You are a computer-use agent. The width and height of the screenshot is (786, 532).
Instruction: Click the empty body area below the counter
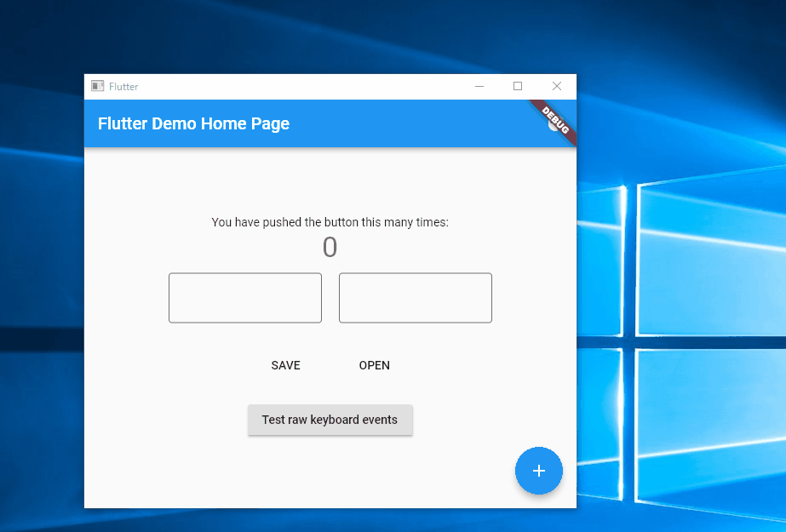[213, 468]
